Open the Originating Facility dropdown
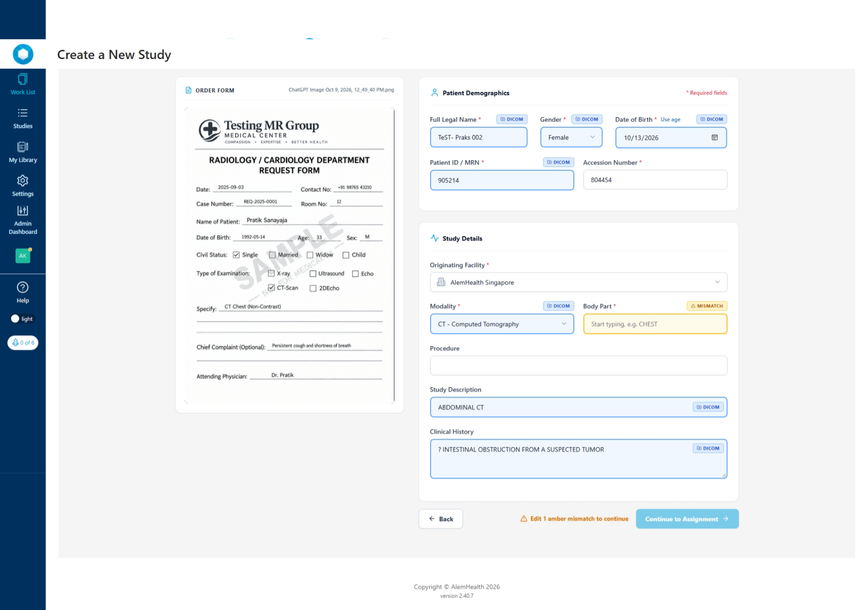 (x=578, y=283)
